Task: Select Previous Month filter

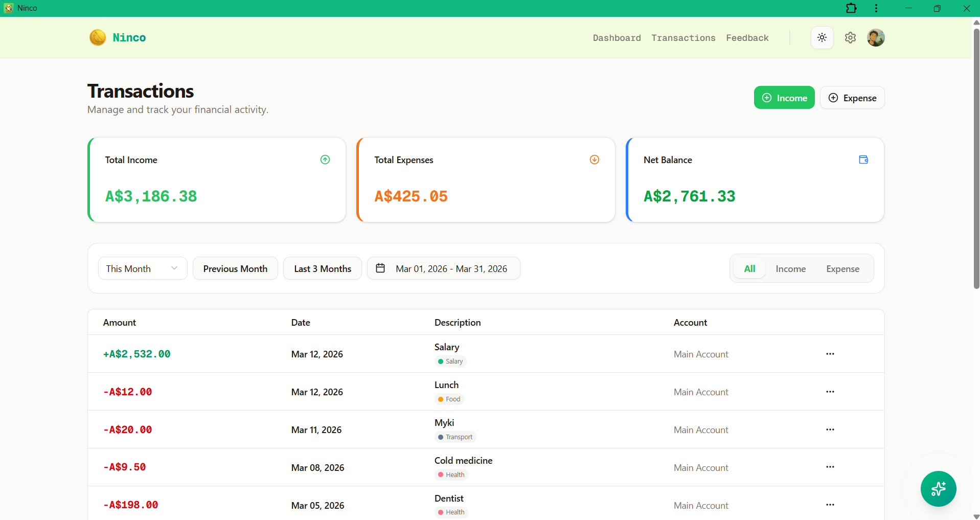Action: coord(235,268)
